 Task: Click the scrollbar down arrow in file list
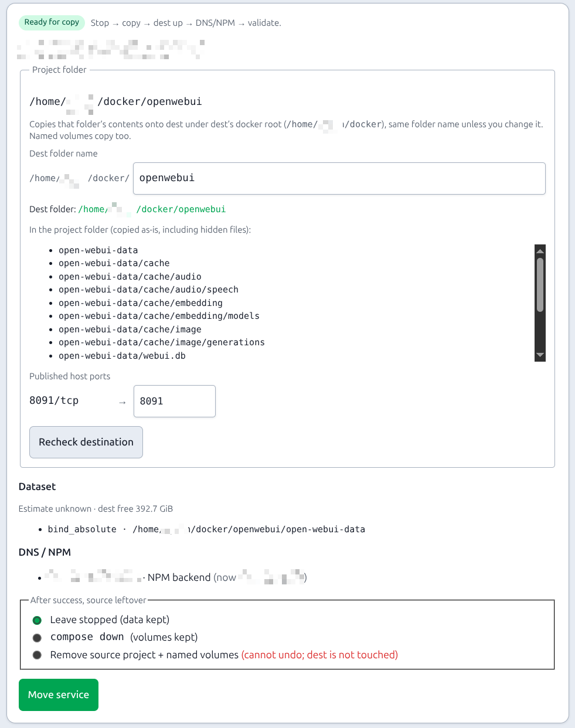540,355
